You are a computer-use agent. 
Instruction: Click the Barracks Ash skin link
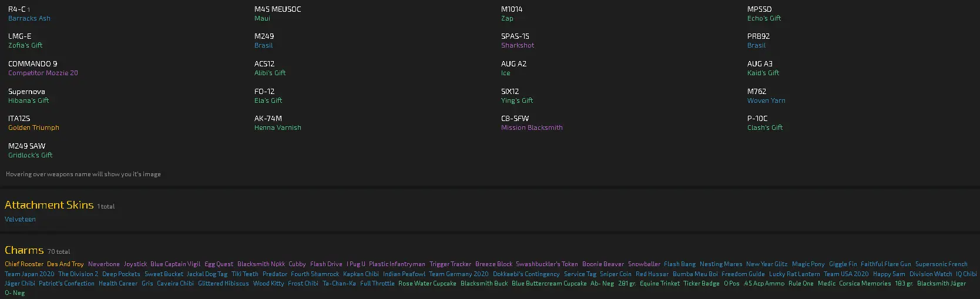(29, 18)
